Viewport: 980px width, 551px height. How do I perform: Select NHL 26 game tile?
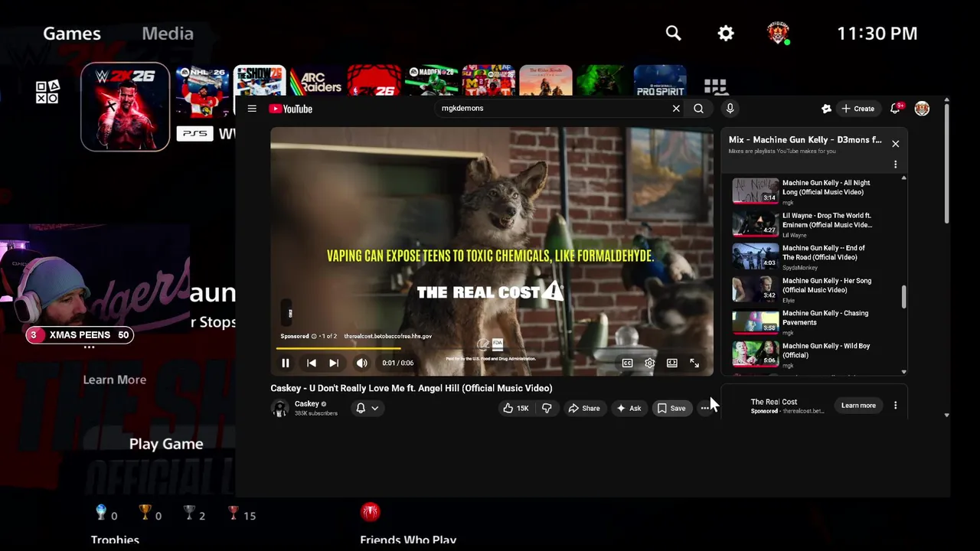click(202, 91)
